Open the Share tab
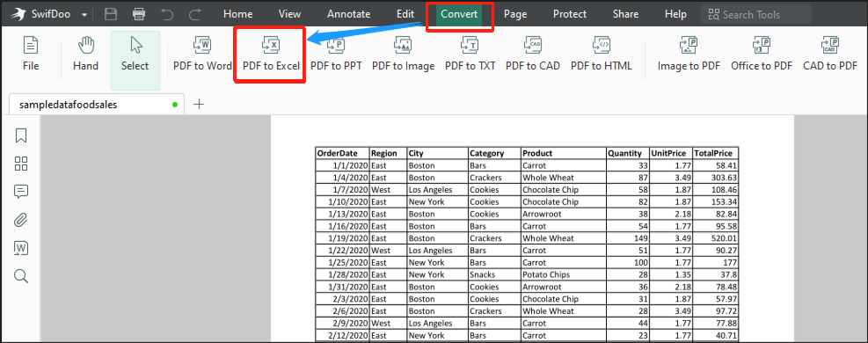The height and width of the screenshot is (343, 868). click(625, 14)
